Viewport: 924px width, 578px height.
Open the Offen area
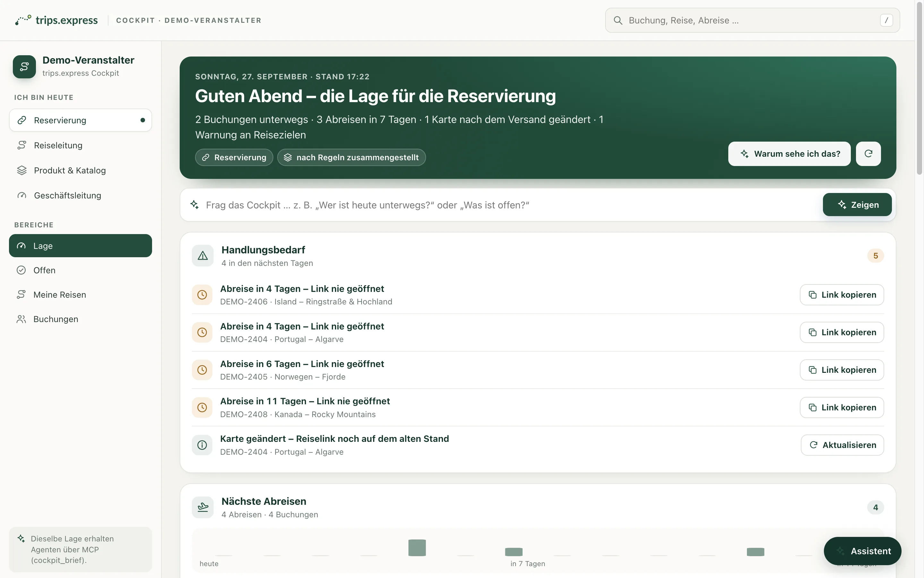pyautogui.click(x=81, y=270)
